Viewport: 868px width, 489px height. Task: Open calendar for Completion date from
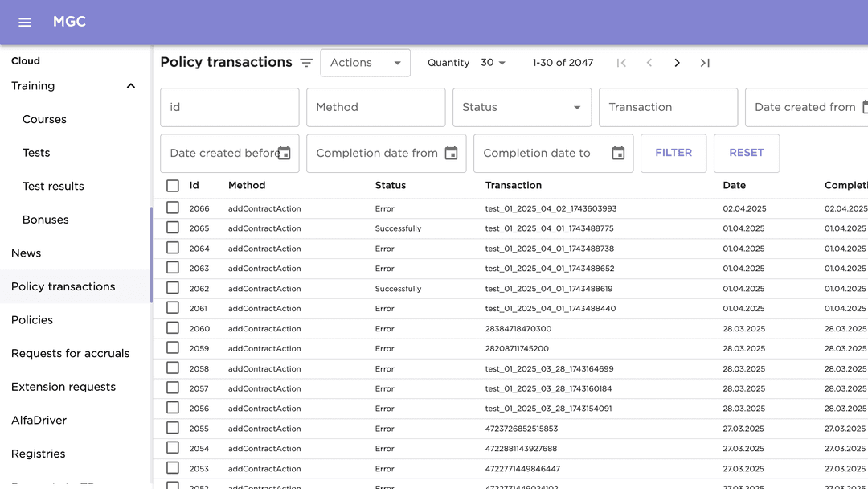tap(451, 153)
